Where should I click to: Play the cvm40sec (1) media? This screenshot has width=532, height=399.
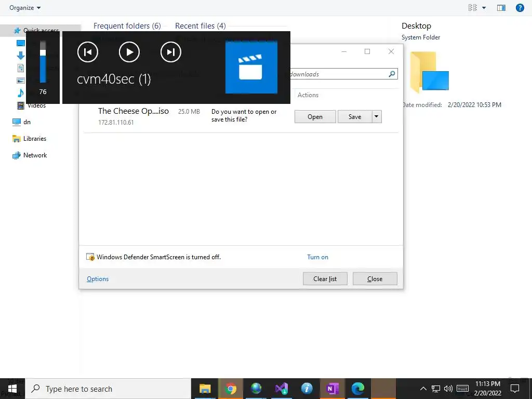(129, 52)
